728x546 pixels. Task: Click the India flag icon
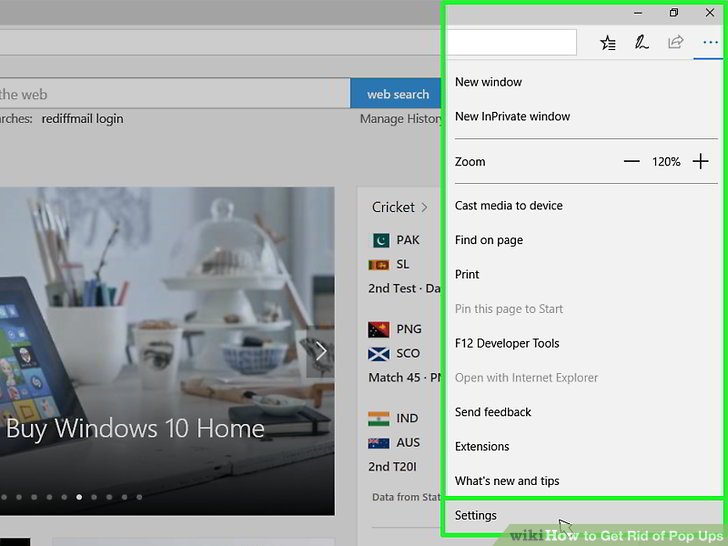[379, 418]
